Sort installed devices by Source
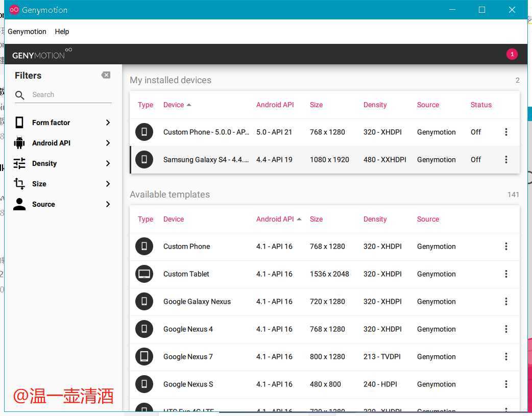This screenshot has height=416, width=532. [428, 105]
